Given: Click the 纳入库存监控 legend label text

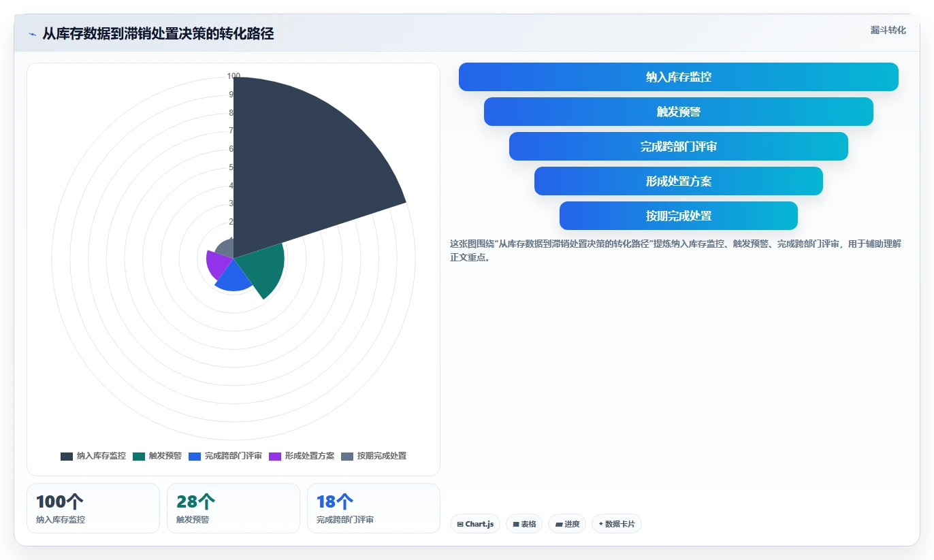Looking at the screenshot, I should pos(101,456).
